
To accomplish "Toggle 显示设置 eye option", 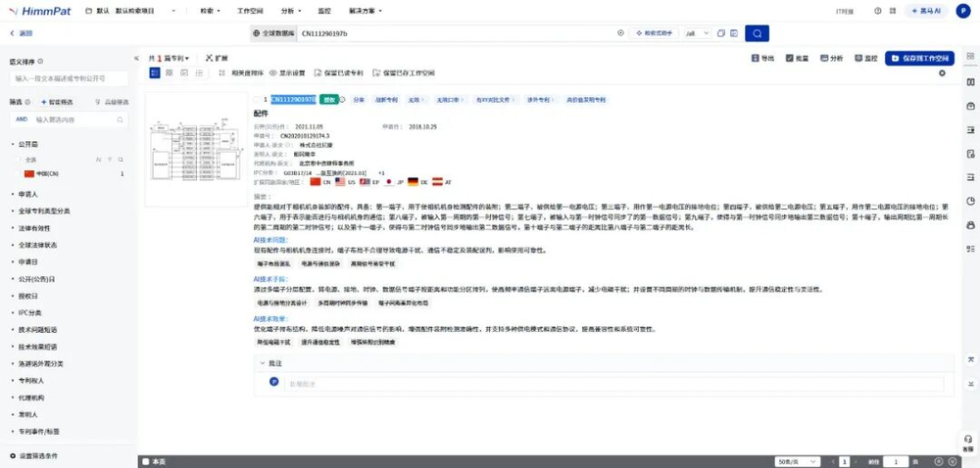I will [x=287, y=73].
